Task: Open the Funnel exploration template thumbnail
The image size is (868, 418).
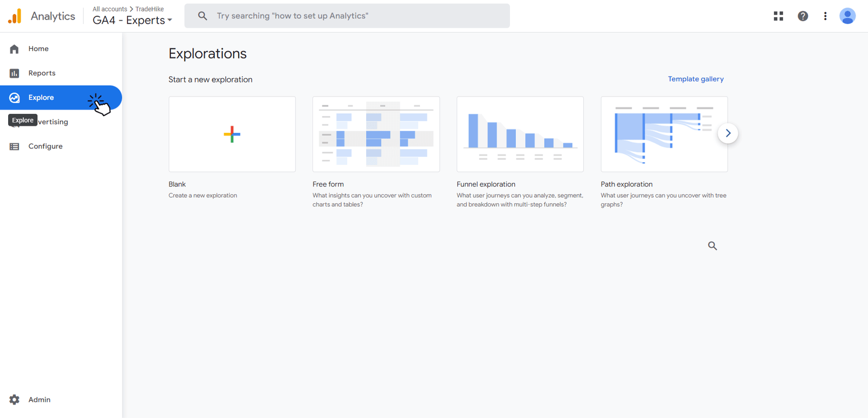Action: tap(519, 134)
